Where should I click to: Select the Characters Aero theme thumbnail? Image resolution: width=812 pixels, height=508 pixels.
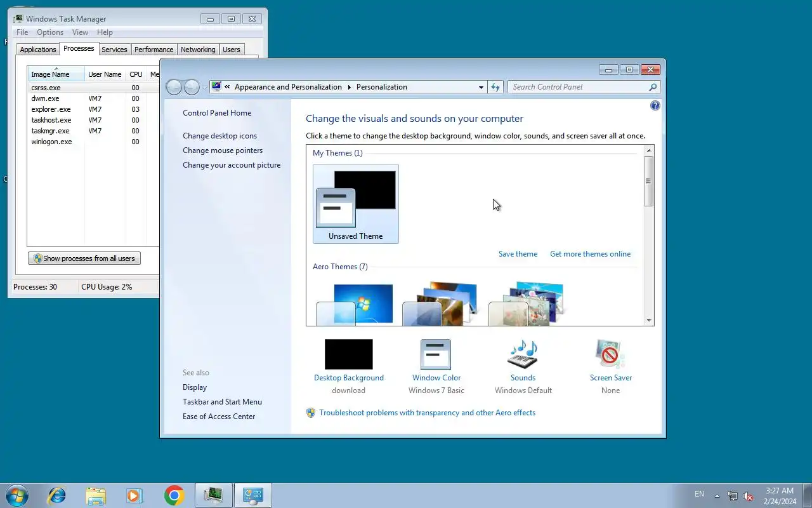click(528, 304)
